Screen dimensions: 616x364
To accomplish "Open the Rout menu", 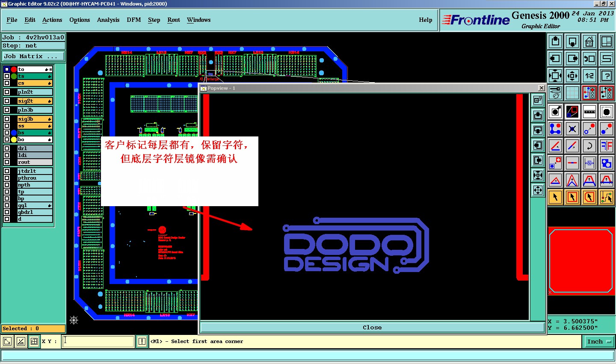I will coord(174,20).
